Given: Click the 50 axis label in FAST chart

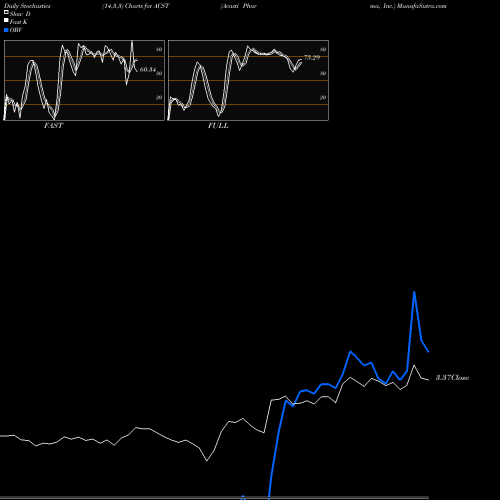Looking at the screenshot, I should [x=159, y=73].
